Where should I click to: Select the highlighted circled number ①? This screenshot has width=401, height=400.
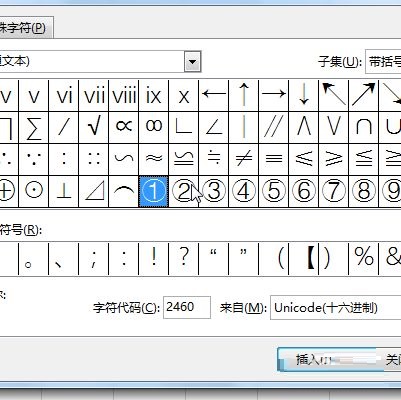click(154, 191)
